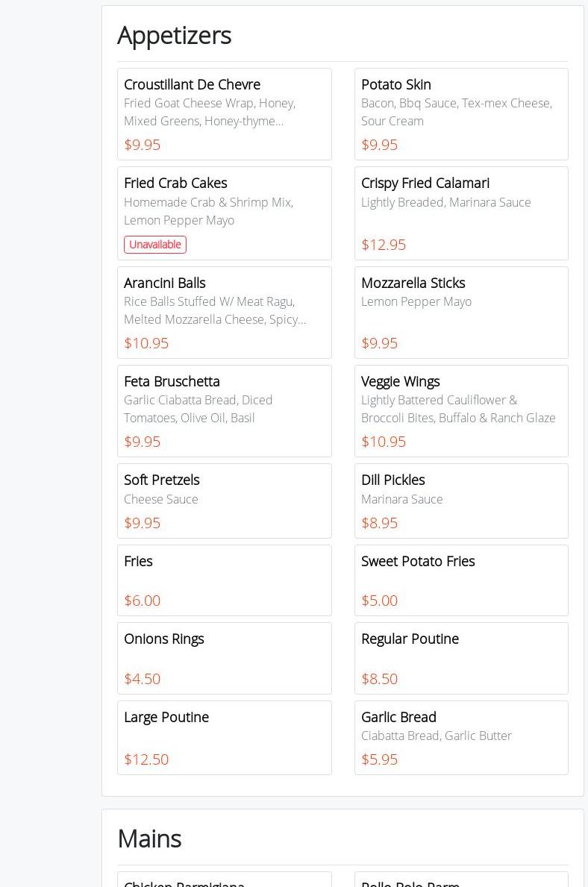Click the $12.50 price under Large Poutine

pyautogui.click(x=146, y=759)
